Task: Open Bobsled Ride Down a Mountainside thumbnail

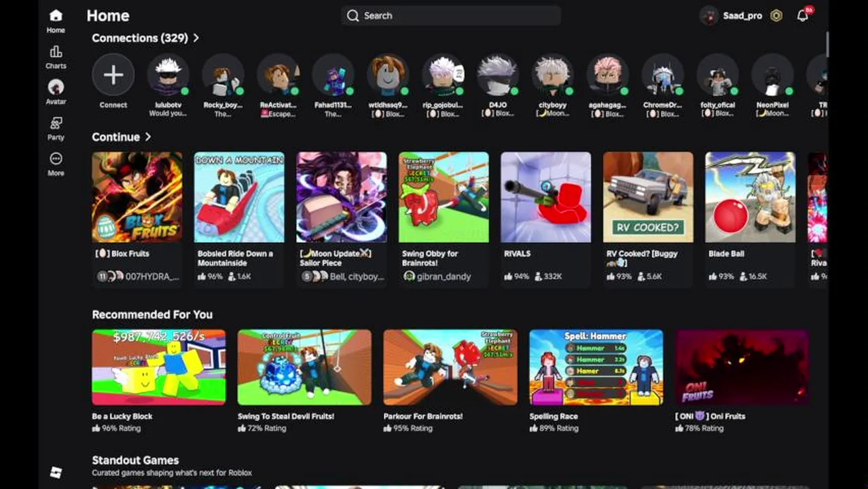Action: tap(239, 197)
